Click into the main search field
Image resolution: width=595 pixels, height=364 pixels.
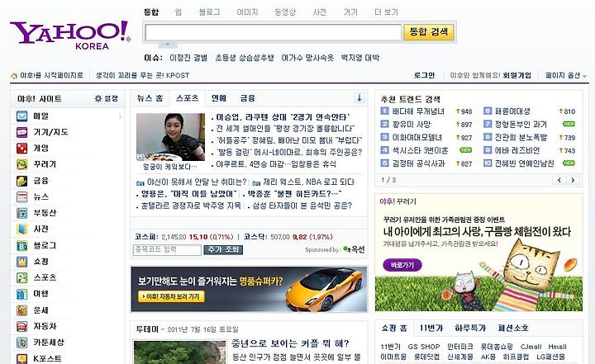274,32
